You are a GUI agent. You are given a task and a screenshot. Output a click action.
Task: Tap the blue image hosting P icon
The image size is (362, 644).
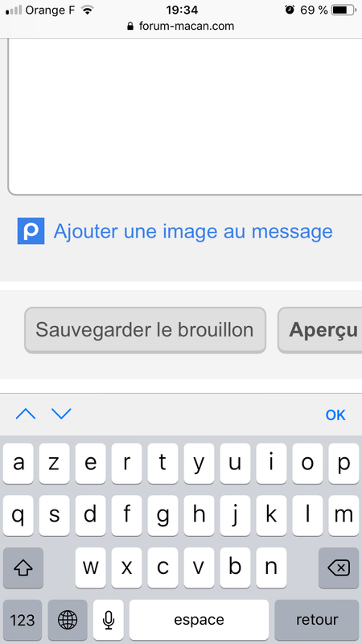pyautogui.click(x=31, y=231)
